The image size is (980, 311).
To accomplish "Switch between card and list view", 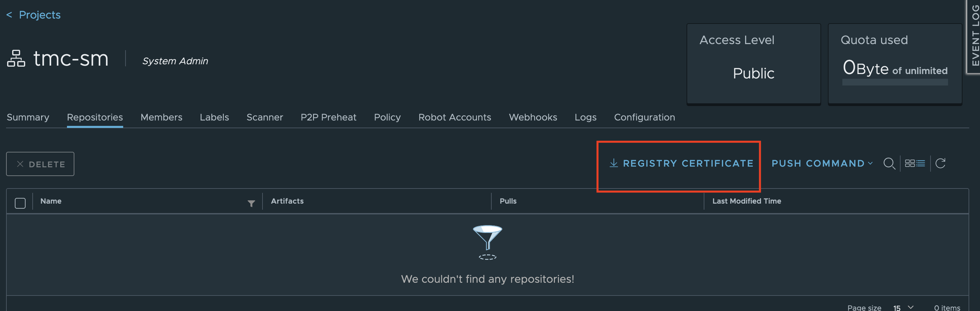I will point(915,163).
